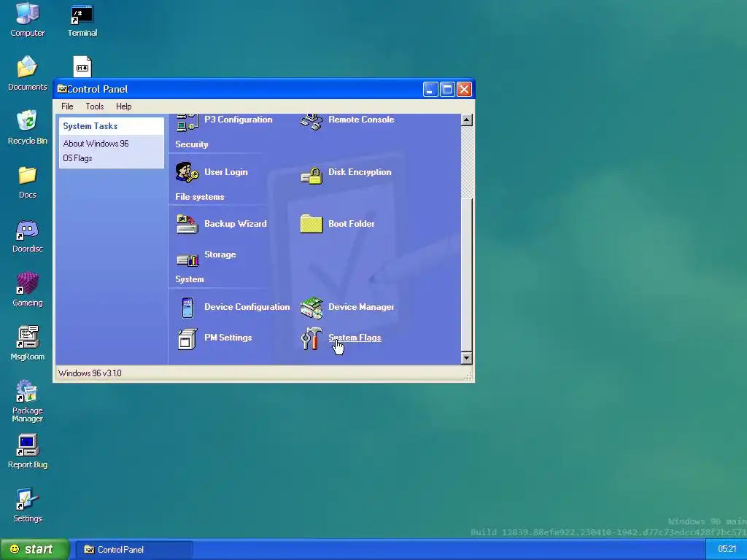Open the PM Settings icon
Screen dimensions: 747x560
(x=187, y=338)
